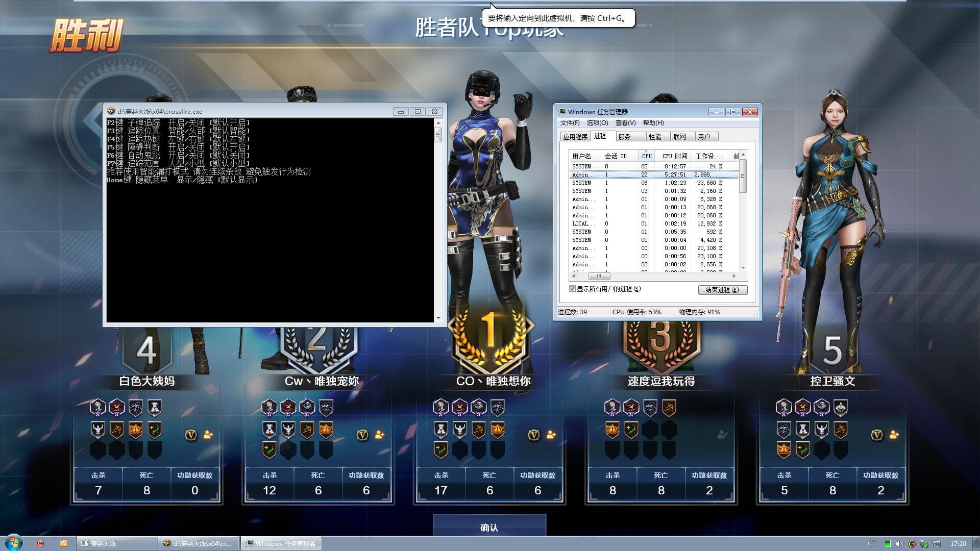980x551 pixels.
Task: Toggle 显示所有用户的进程 checkbox
Action: pos(573,289)
